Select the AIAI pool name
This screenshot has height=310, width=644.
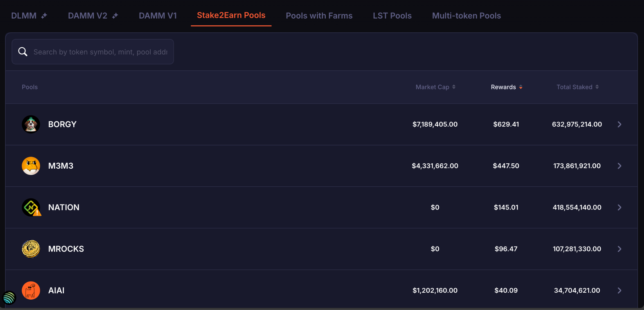point(56,291)
